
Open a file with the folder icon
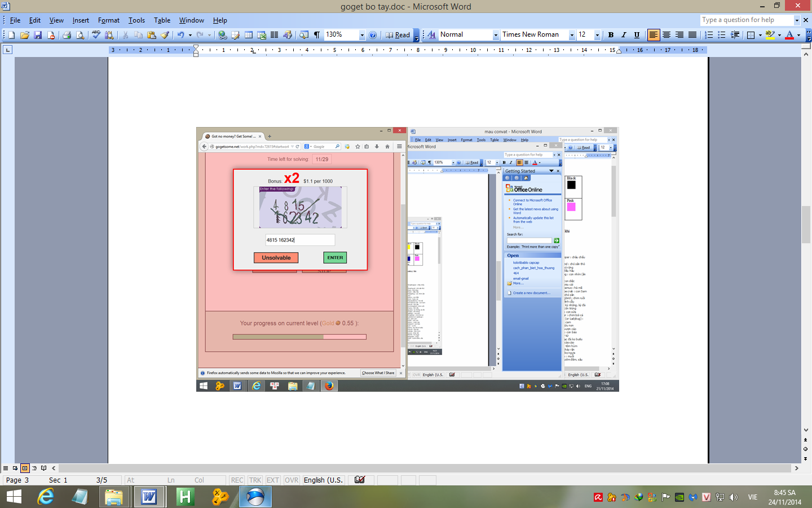tap(25, 35)
